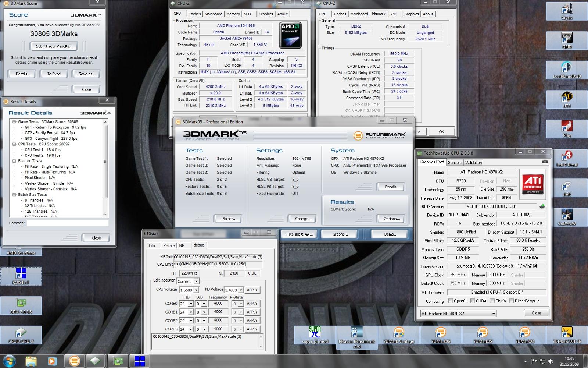Viewport: 588px width, 368px height.
Task: Click Save as... in 3DMark Score
Action: [87, 74]
